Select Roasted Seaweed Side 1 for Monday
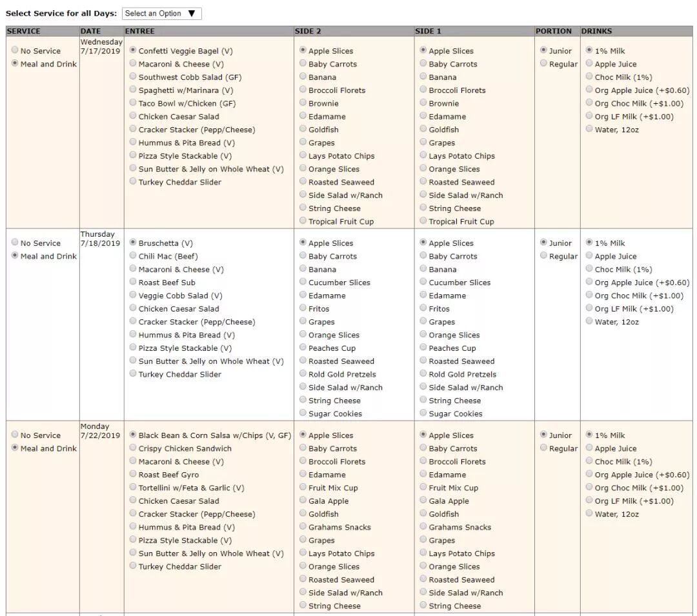The image size is (697, 616). click(423, 579)
